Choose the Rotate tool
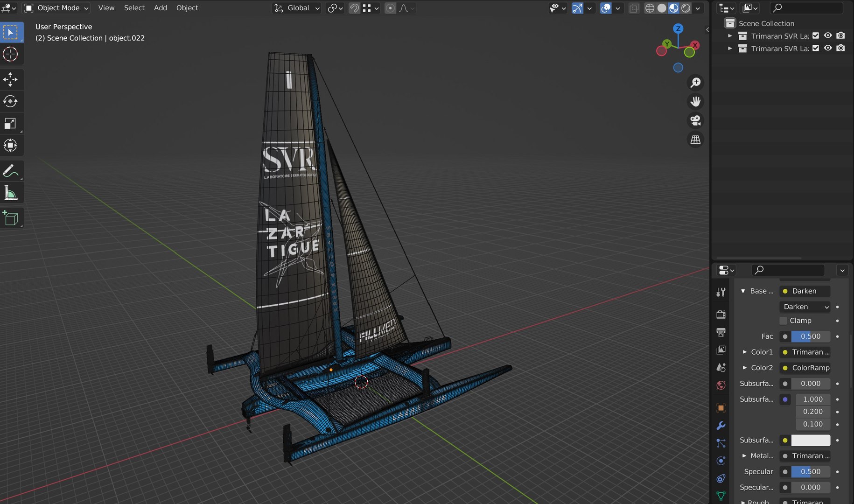Screen dimensions: 854x504 point(10,101)
